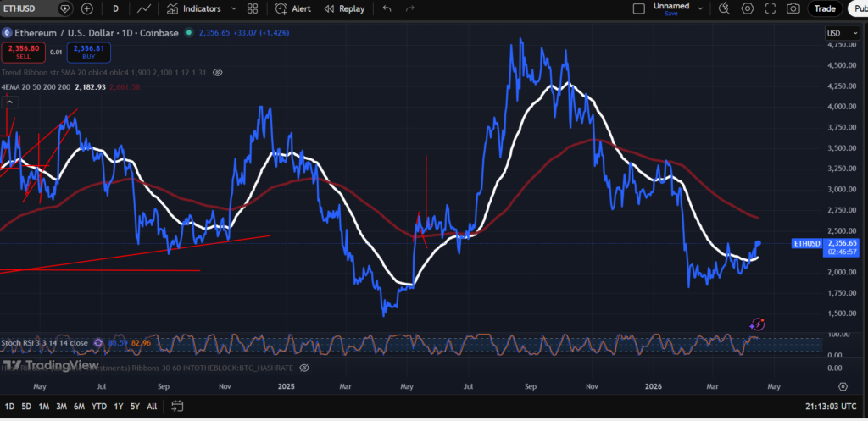
Task: Take a chart snapshot with camera icon
Action: pos(793,8)
